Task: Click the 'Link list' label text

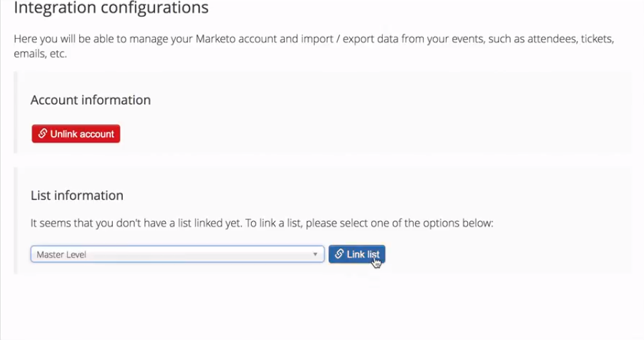Action: pyautogui.click(x=363, y=254)
